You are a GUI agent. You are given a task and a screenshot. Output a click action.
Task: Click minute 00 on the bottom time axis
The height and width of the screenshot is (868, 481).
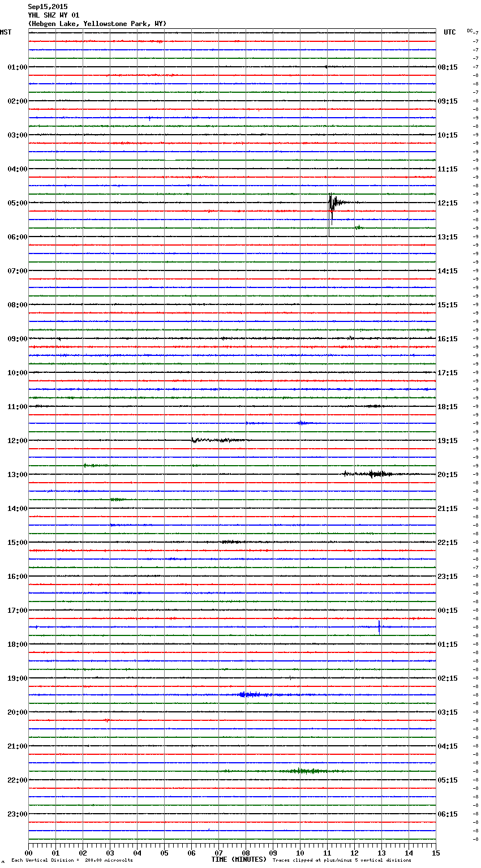point(28,853)
